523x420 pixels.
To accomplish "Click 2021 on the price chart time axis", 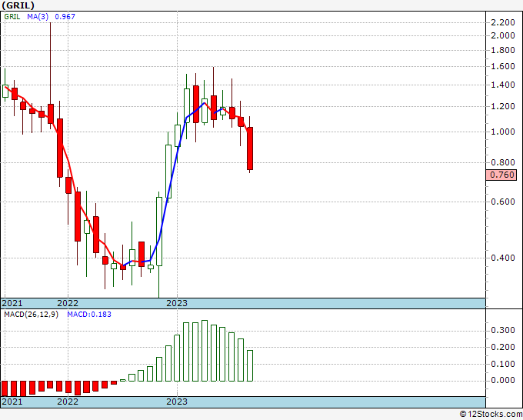I will 12,303.
